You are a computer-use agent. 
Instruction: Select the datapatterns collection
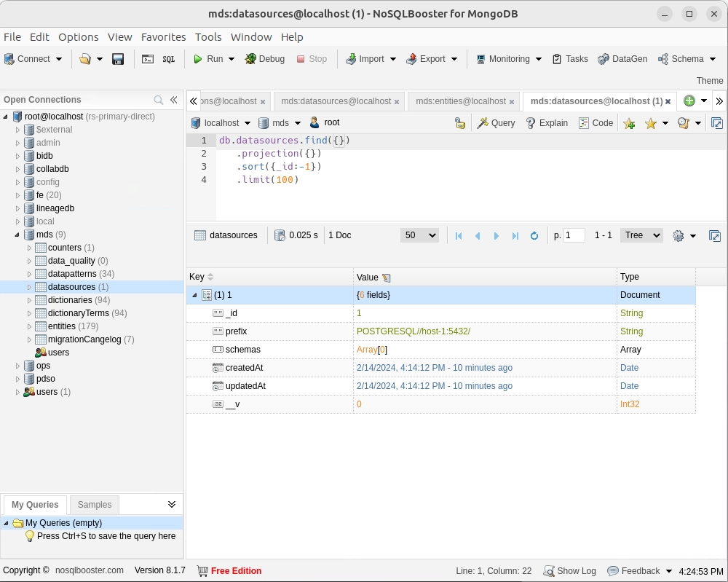pos(71,274)
